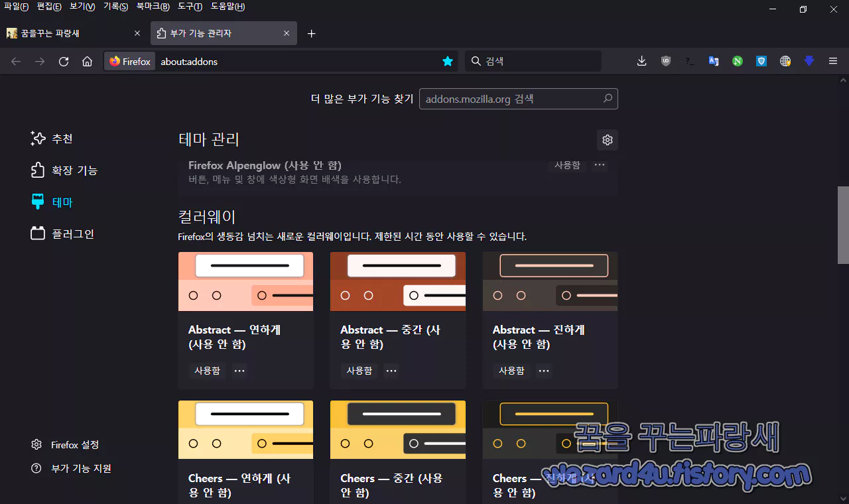Viewport: 849px width, 504px height.
Task: Toggle the bookmark star in address bar
Action: tap(448, 61)
